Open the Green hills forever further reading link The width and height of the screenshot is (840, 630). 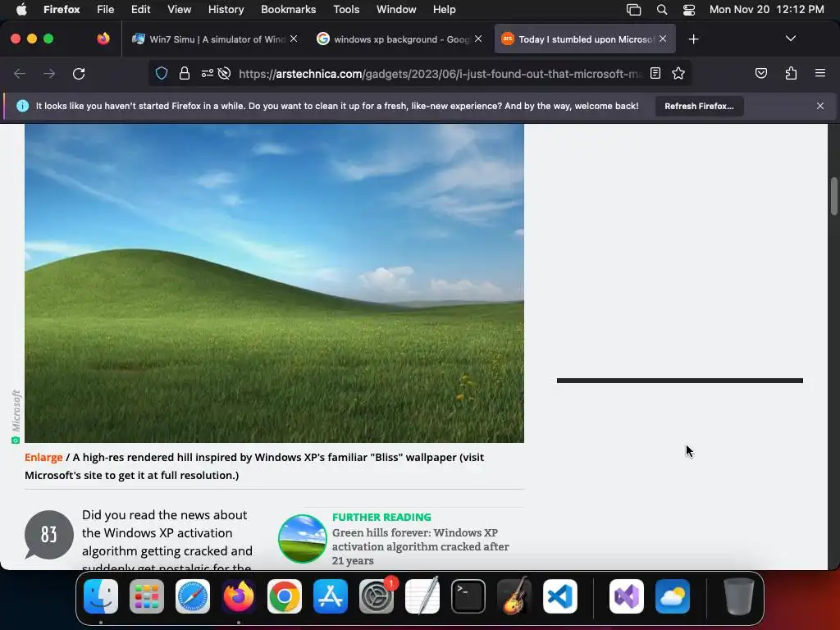pos(421,546)
